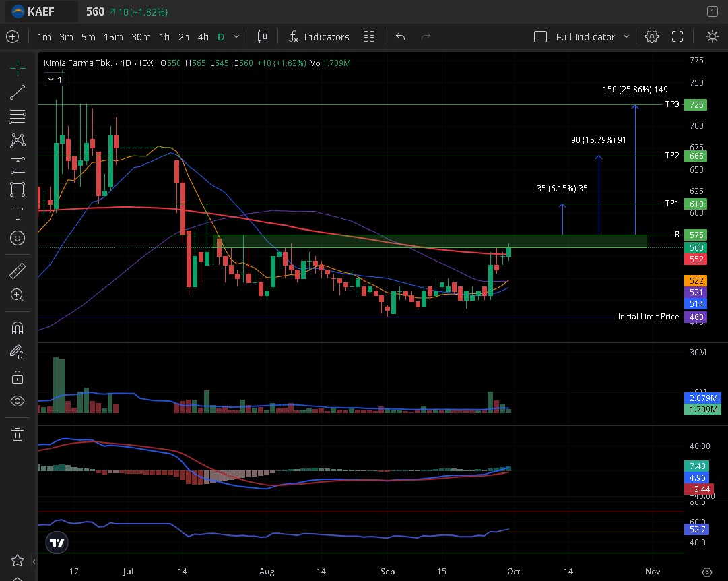Pick the ruler measure tool
This screenshot has width=728, height=581.
coord(18,271)
